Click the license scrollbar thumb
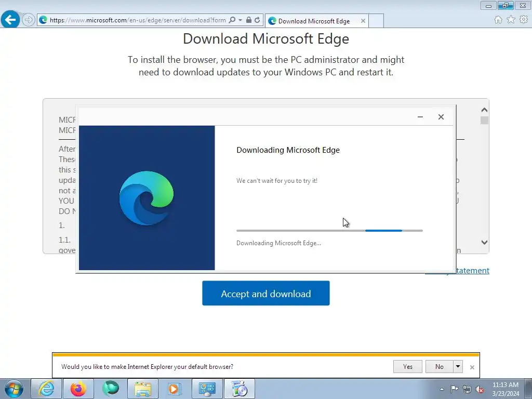 pos(484,120)
